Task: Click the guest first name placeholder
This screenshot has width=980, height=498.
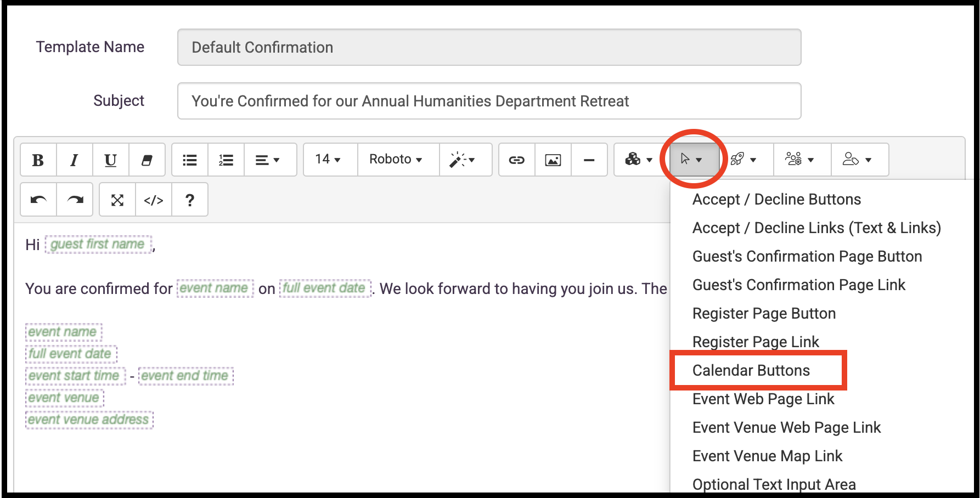Action: point(98,245)
